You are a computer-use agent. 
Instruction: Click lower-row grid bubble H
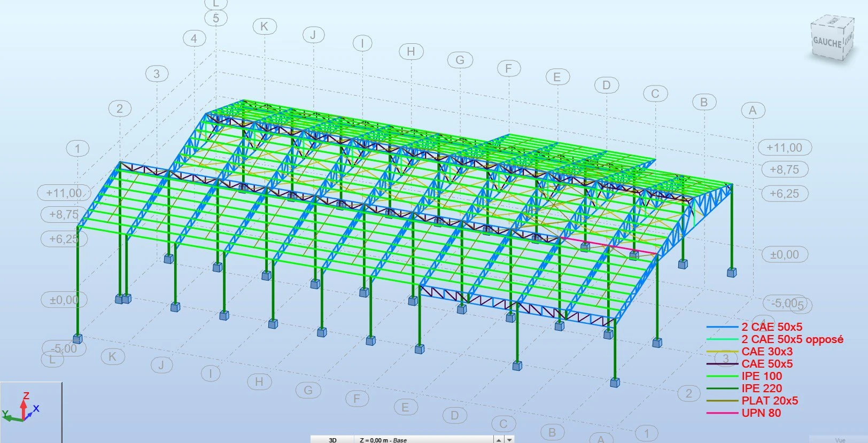tap(259, 382)
